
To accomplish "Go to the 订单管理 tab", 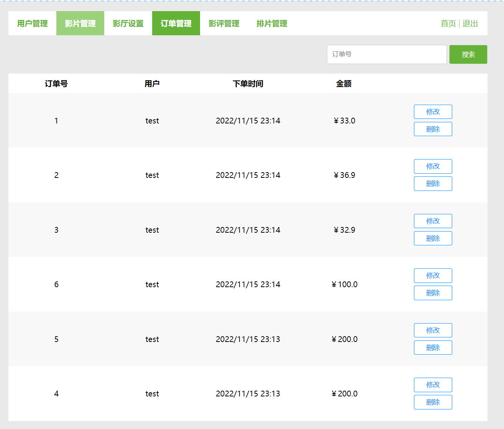I will tap(176, 23).
